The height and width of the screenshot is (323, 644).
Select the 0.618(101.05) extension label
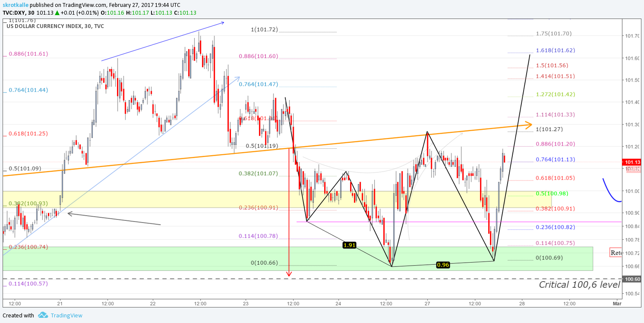point(556,178)
